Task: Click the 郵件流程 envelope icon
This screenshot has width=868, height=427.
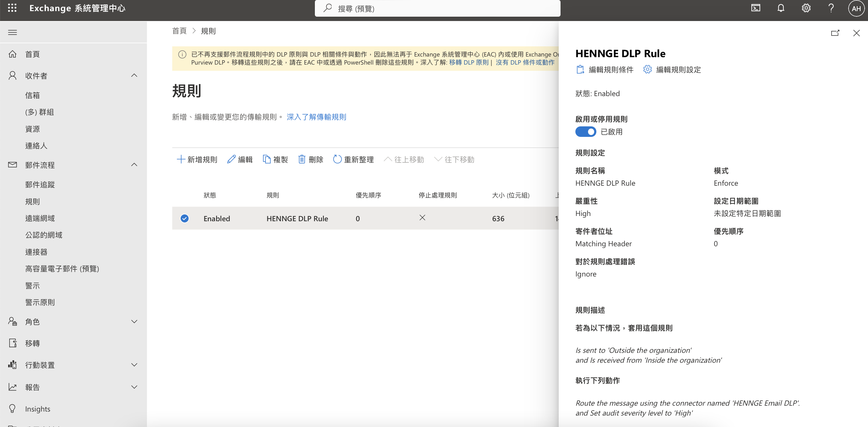Action: point(12,165)
